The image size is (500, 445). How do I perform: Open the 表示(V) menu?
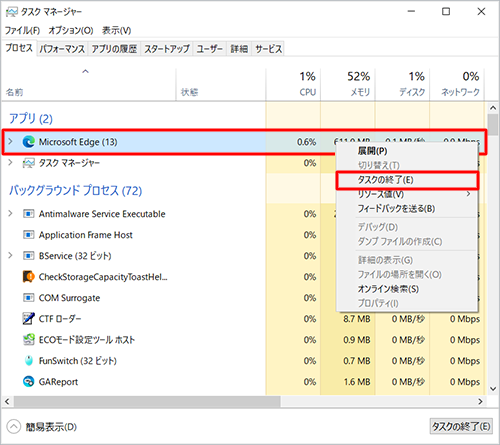[x=116, y=30]
